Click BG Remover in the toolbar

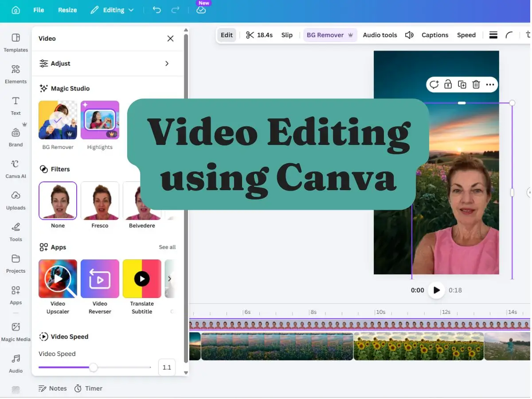point(330,35)
